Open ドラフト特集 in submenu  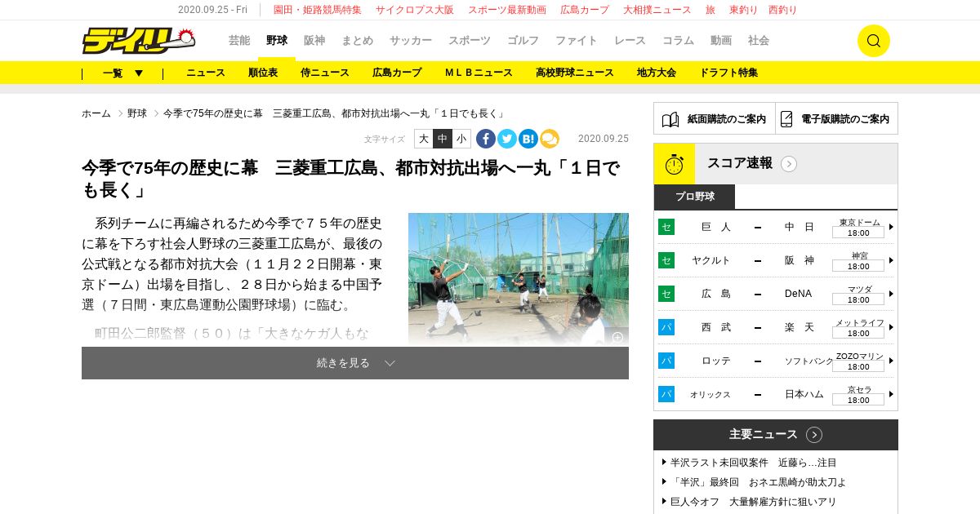pos(728,73)
